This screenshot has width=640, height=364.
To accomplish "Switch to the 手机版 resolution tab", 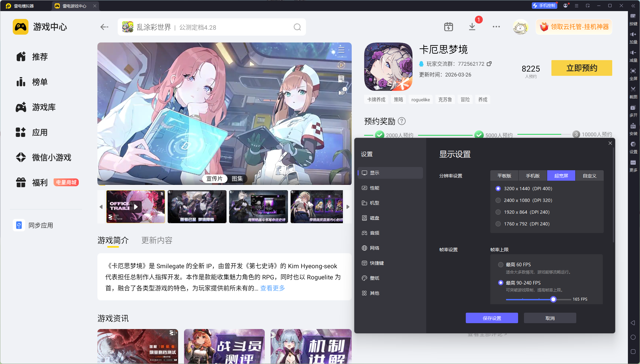I will point(532,176).
